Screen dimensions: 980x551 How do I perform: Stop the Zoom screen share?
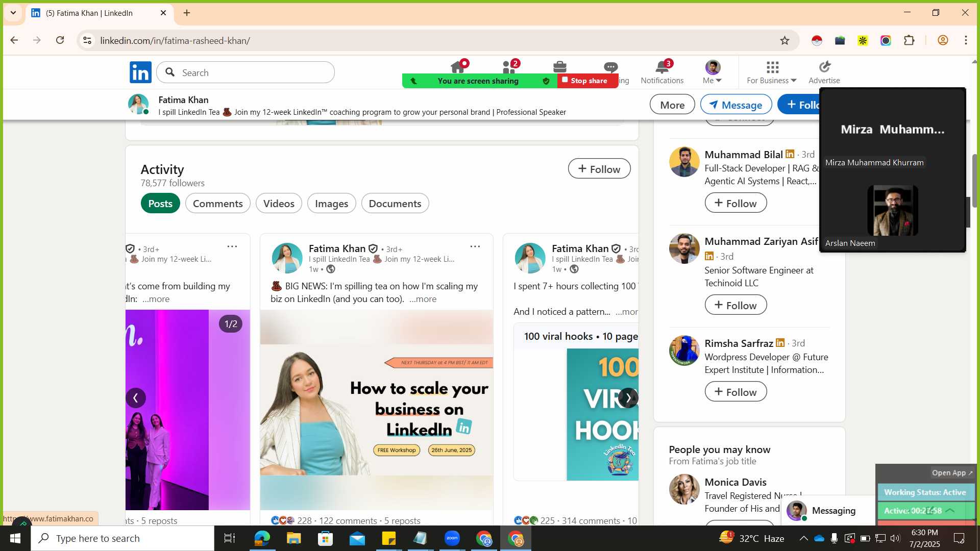(587, 81)
